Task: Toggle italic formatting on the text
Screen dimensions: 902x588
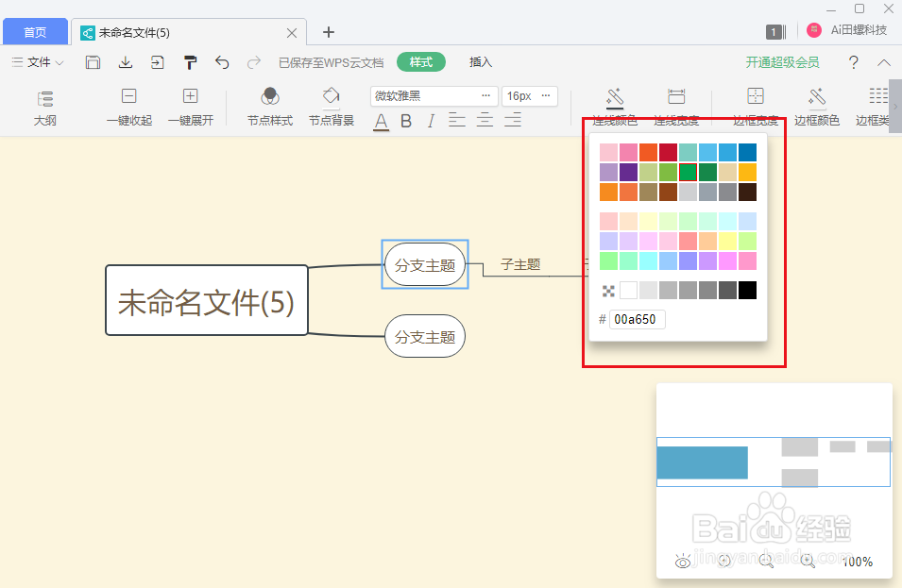Action: tap(431, 121)
